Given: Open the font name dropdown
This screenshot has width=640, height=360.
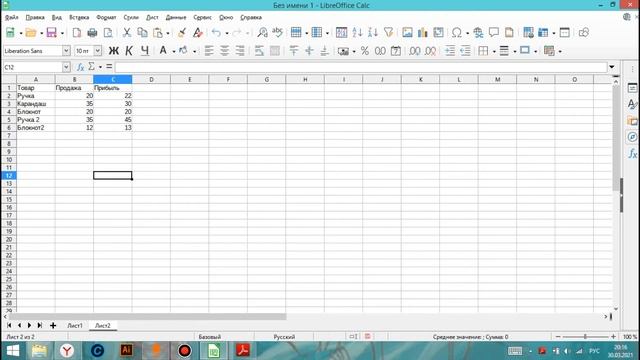Looking at the screenshot, I should pos(66,51).
